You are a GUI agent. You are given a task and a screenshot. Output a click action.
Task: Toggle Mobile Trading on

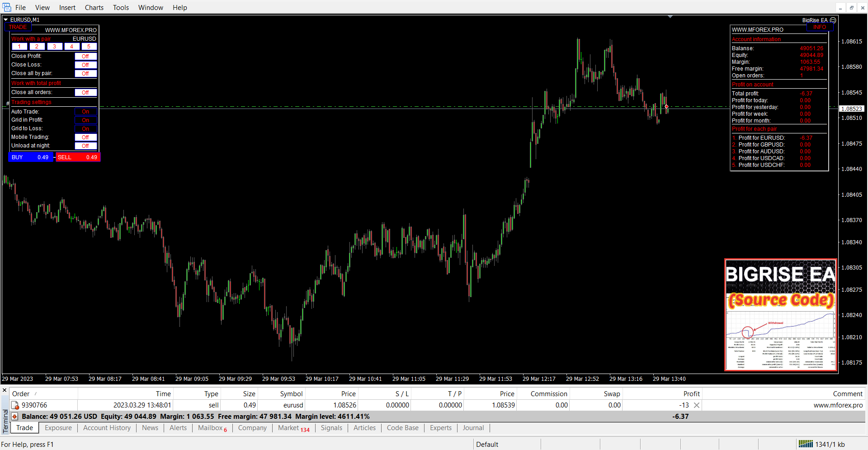[85, 137]
